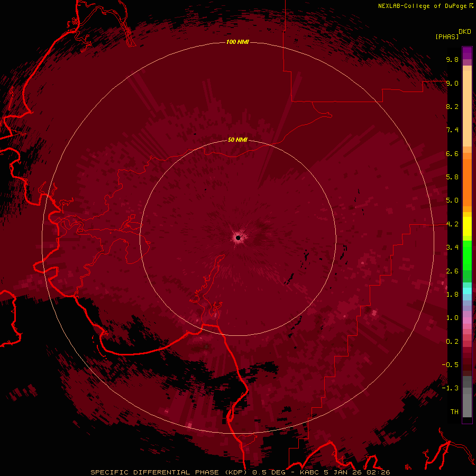The height and width of the screenshot is (476, 476).
Task: Click the gray segment of the colorbar
Action: pos(467,396)
